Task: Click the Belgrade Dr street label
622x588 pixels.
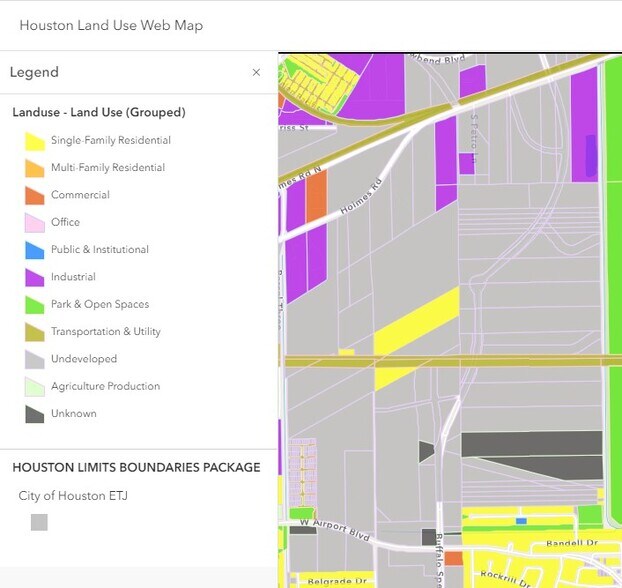Action: click(x=329, y=580)
